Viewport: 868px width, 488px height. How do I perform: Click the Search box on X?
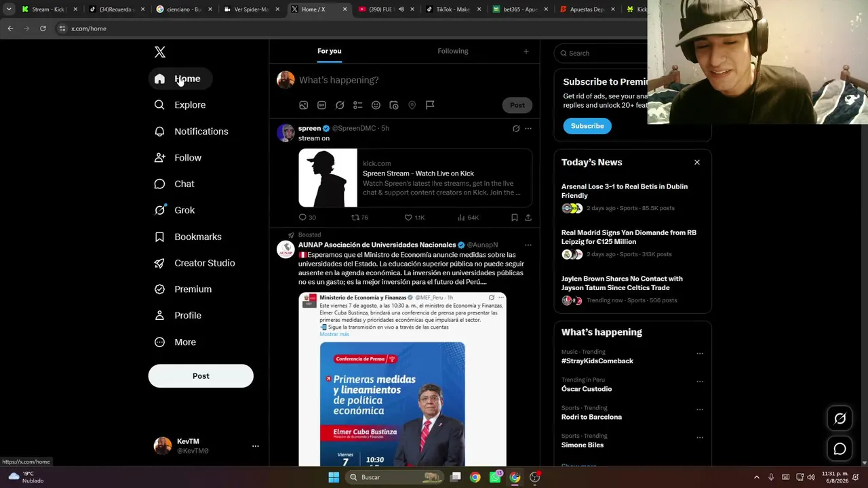(601, 53)
